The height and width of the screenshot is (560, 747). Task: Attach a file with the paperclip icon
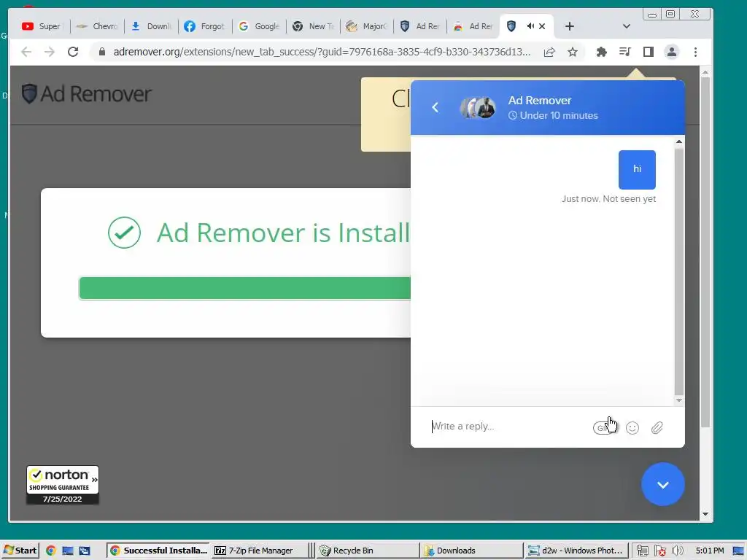[657, 427]
